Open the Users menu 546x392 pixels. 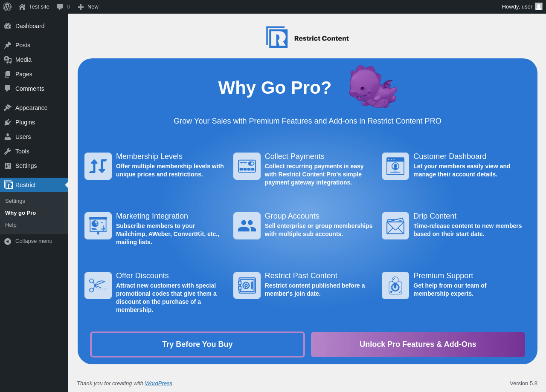(x=34, y=137)
